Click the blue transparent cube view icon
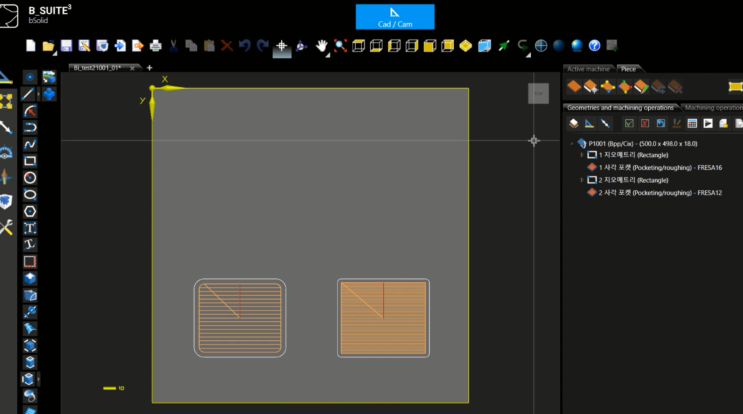This screenshot has height=414, width=743. (x=484, y=45)
